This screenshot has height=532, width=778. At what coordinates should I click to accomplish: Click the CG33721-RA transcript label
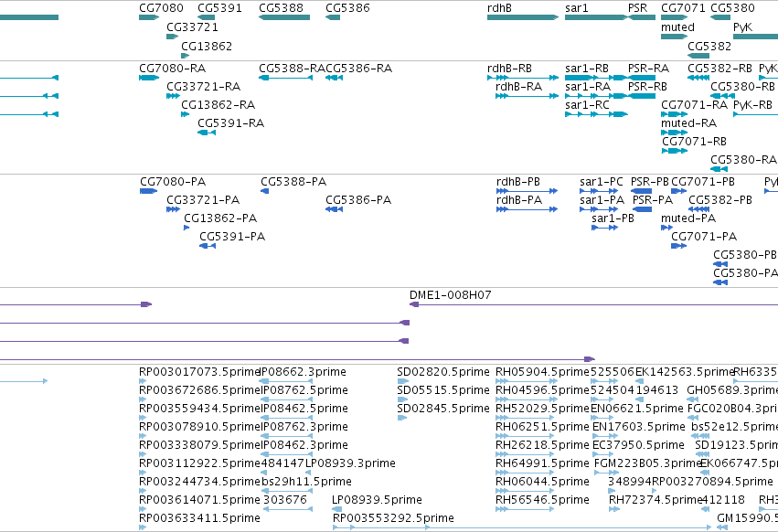tap(204, 86)
